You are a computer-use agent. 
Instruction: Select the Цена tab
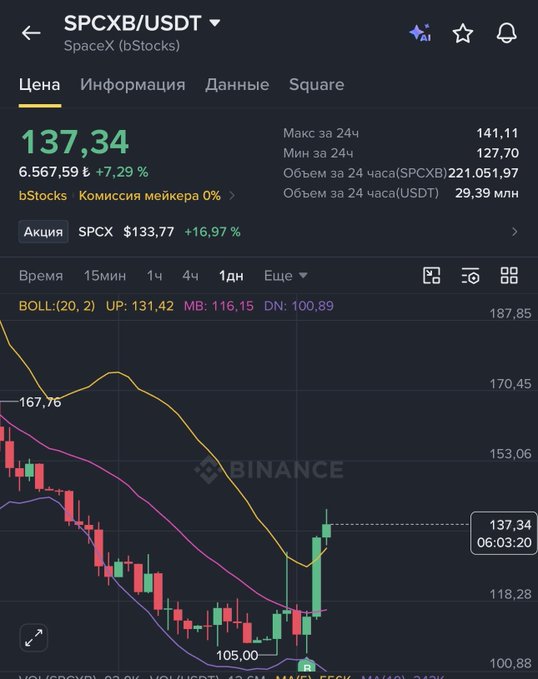39,84
